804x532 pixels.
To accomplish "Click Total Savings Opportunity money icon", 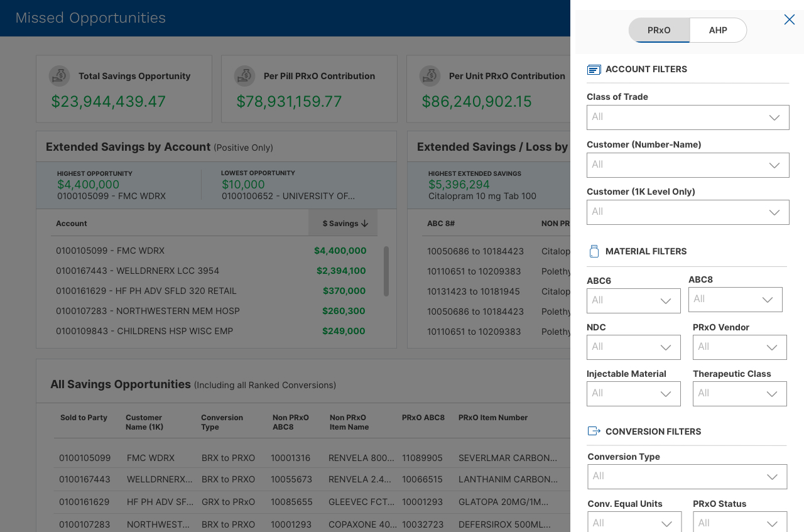I will point(60,76).
